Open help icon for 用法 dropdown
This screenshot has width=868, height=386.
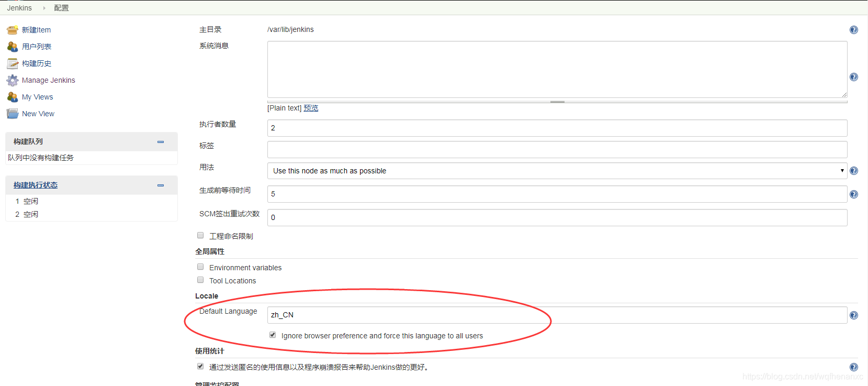pos(854,171)
